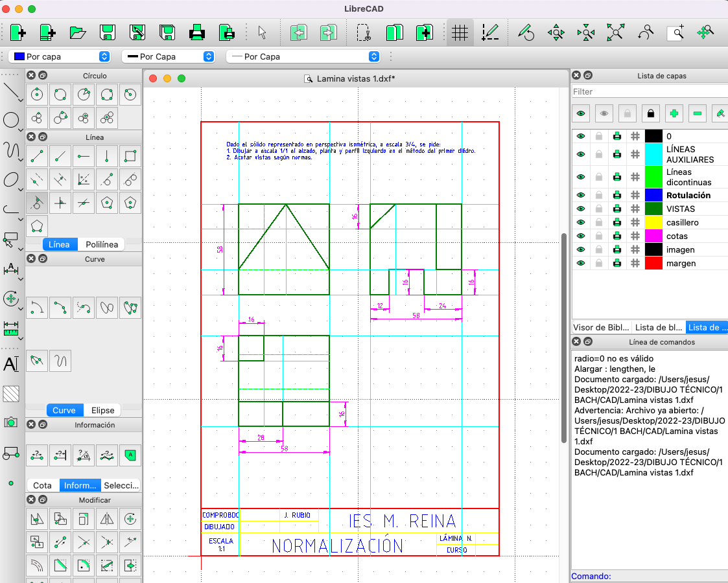Image resolution: width=728 pixels, height=583 pixels.
Task: Select the Mirror tool in Modificar panel
Action: [107, 519]
